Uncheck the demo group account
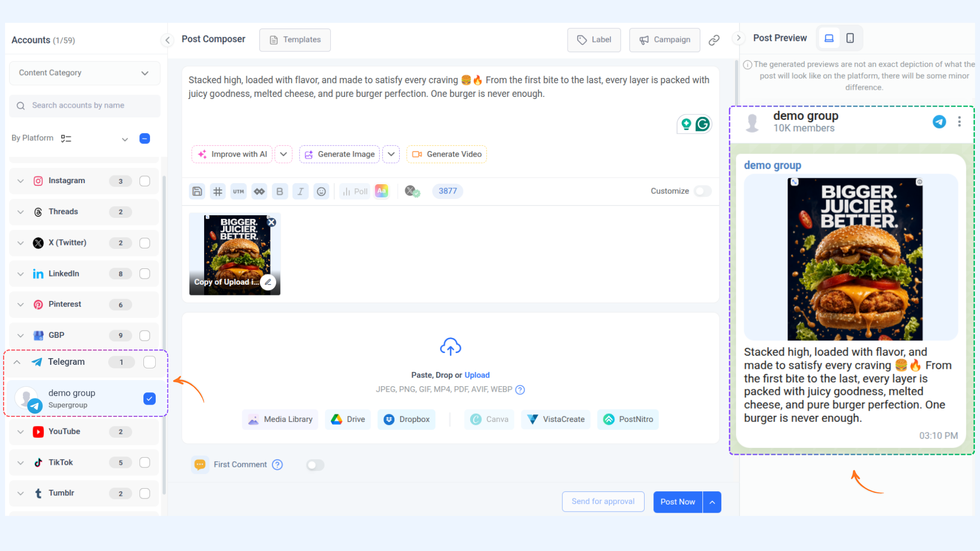Screen dimensions: 980x551 click(x=150, y=399)
